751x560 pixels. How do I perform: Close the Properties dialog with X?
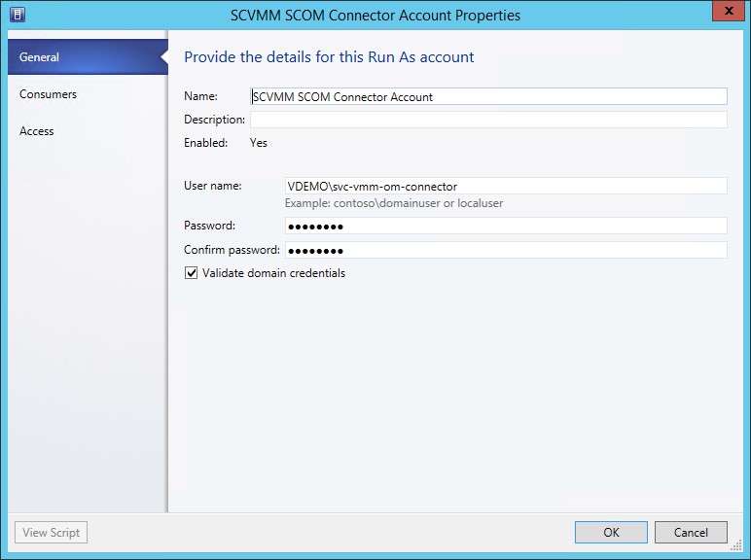(728, 11)
